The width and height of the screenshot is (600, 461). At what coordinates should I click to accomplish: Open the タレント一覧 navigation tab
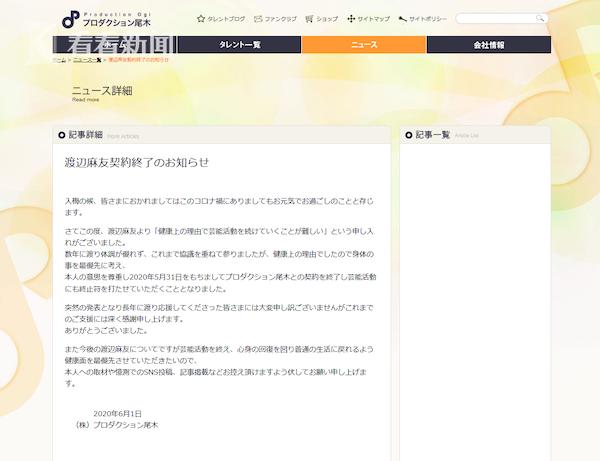point(240,44)
